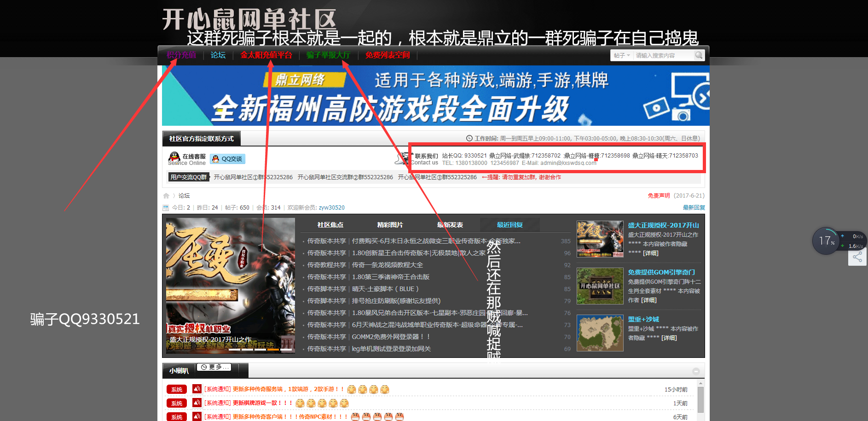
Task: Open the 论坛 navigation menu item
Action: [x=218, y=55]
